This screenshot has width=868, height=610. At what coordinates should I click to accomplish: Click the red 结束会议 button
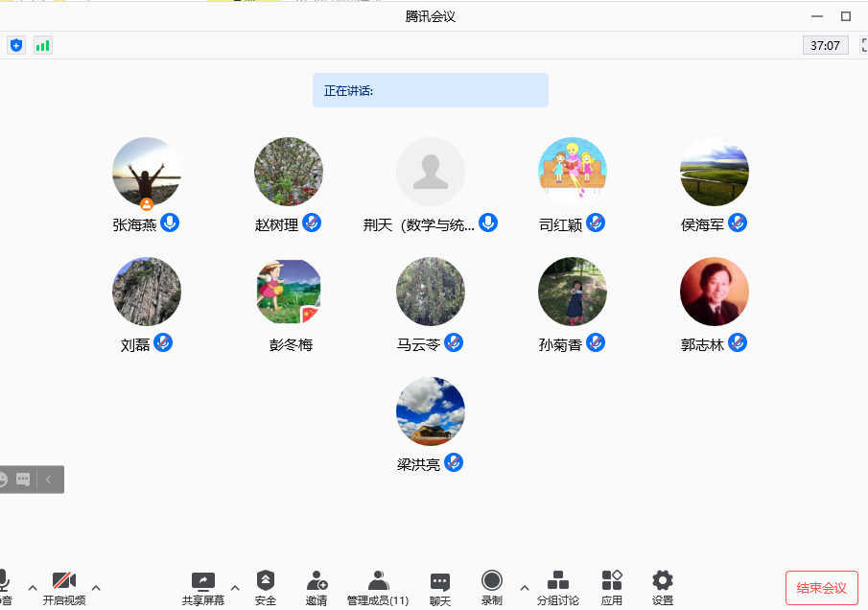[x=821, y=588]
